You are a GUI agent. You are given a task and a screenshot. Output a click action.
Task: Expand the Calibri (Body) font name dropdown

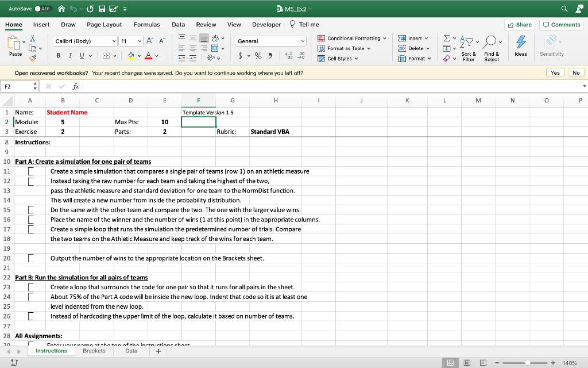pyautogui.click(x=114, y=41)
